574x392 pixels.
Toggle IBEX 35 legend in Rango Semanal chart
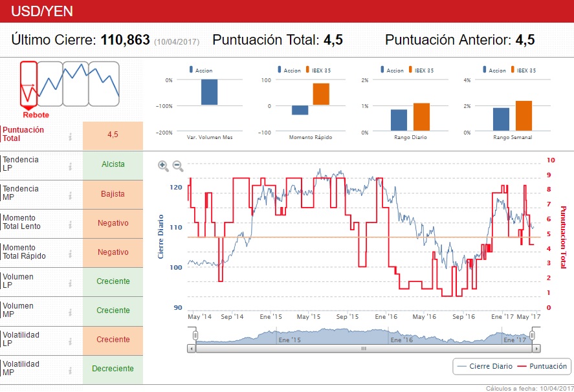click(x=524, y=70)
